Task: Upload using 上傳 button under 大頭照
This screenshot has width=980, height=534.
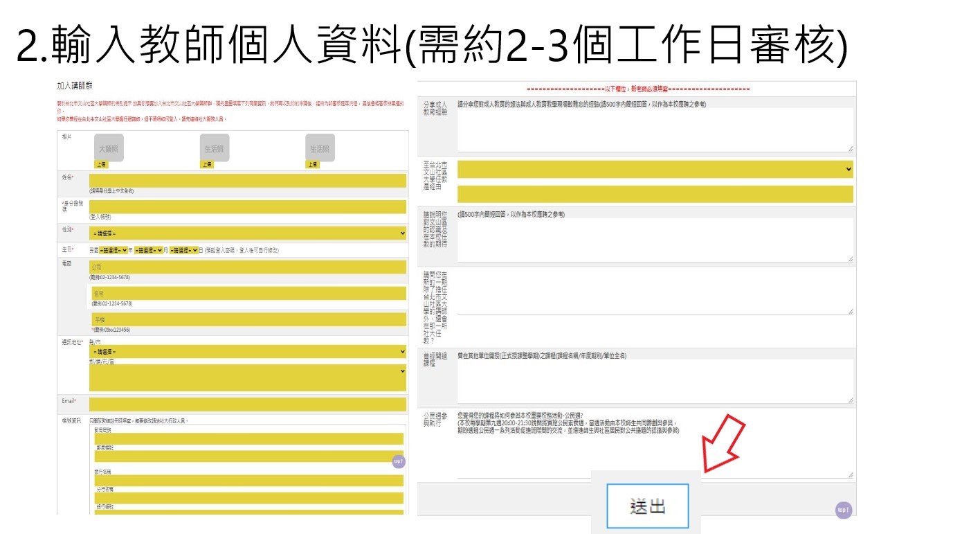Action: 101,165
